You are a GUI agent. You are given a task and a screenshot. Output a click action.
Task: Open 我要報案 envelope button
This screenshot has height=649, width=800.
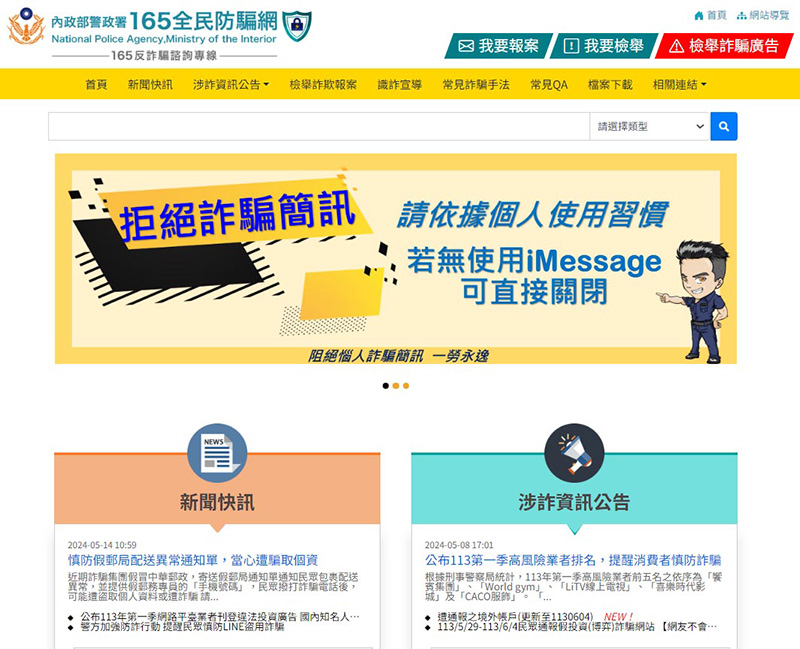(499, 46)
